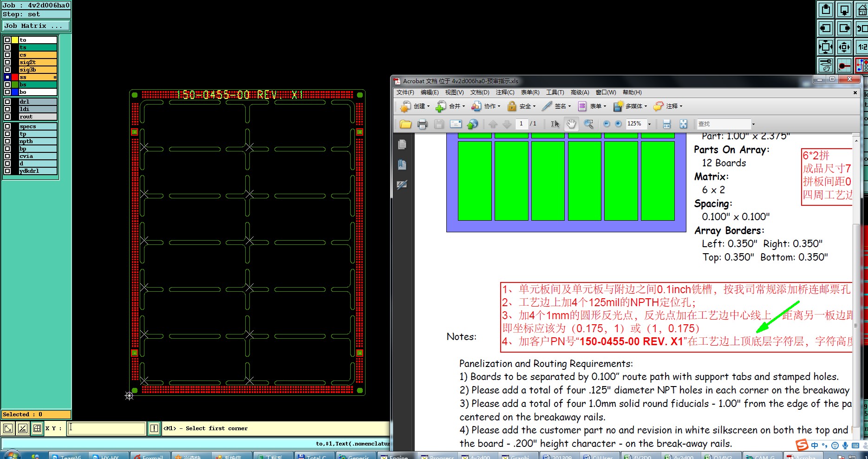Click the pan down icon in Genesis
Image resolution: width=868 pixels, height=459 pixels.
(844, 9)
